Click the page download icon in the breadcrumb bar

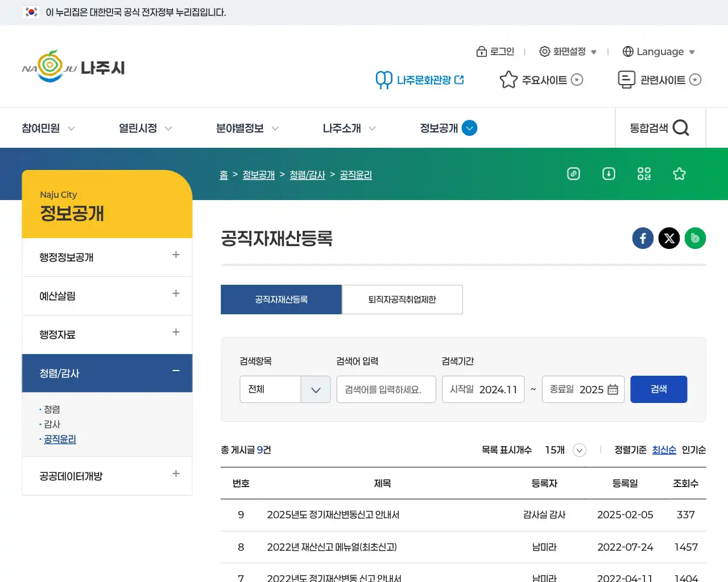coord(609,174)
